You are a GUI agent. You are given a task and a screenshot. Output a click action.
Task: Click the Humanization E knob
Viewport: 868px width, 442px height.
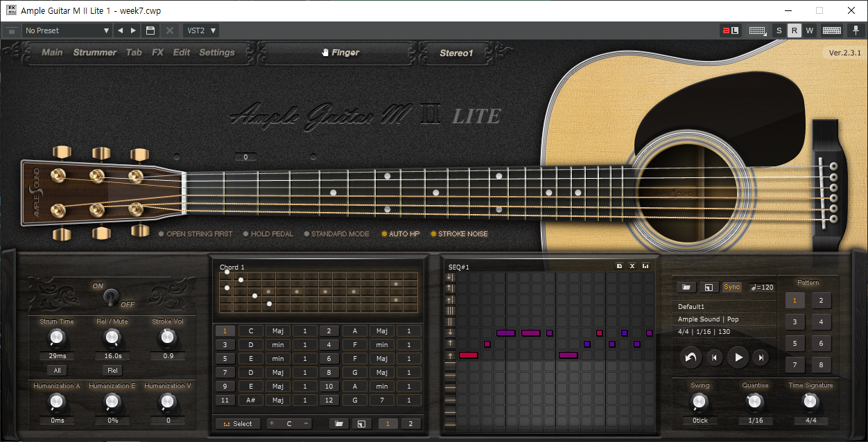point(112,402)
